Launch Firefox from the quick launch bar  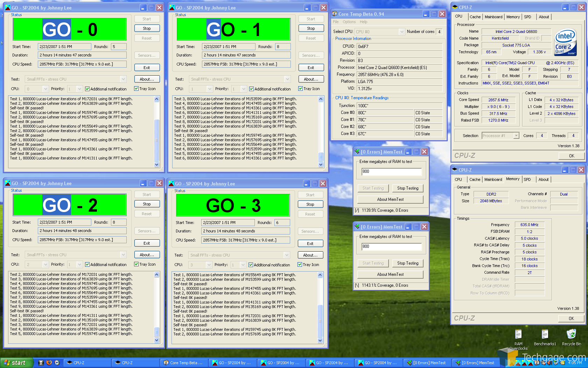pos(49,363)
